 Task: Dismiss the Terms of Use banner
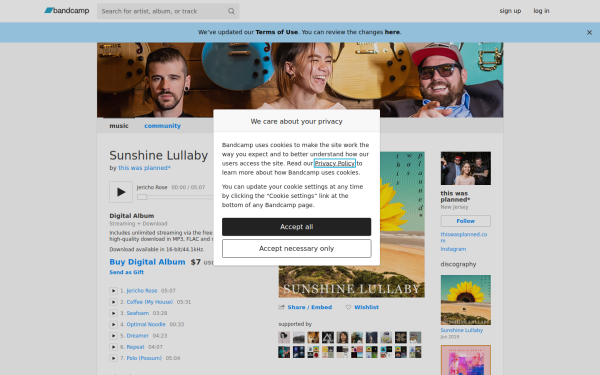tap(589, 33)
